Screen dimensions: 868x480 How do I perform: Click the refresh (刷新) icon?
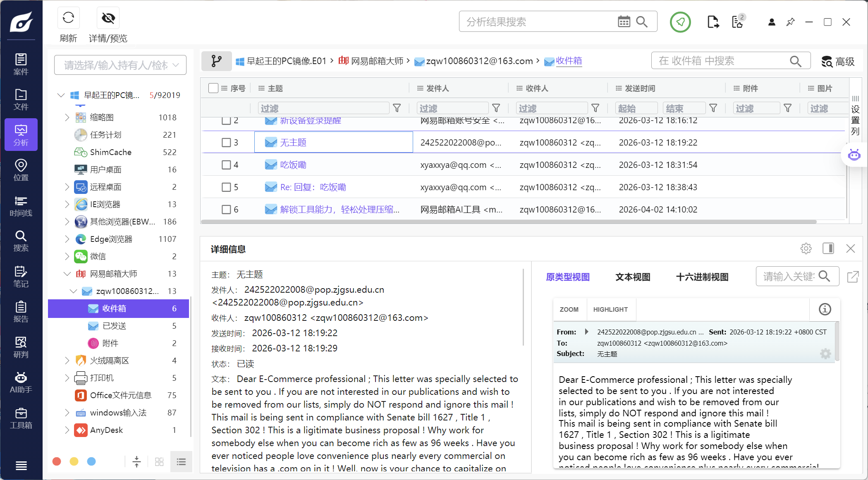click(68, 18)
